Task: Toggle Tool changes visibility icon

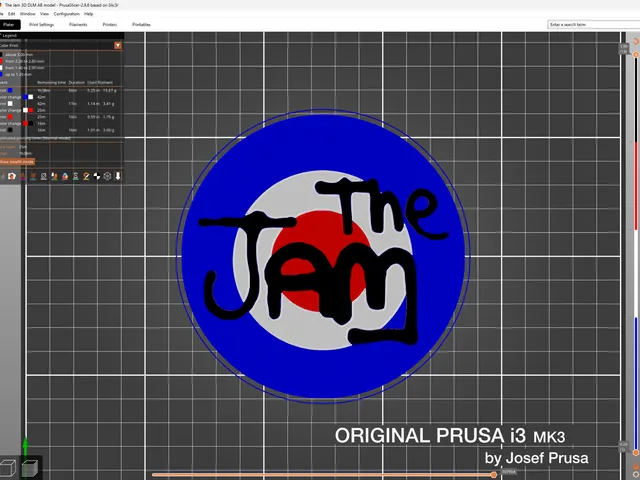Action: [x=54, y=176]
